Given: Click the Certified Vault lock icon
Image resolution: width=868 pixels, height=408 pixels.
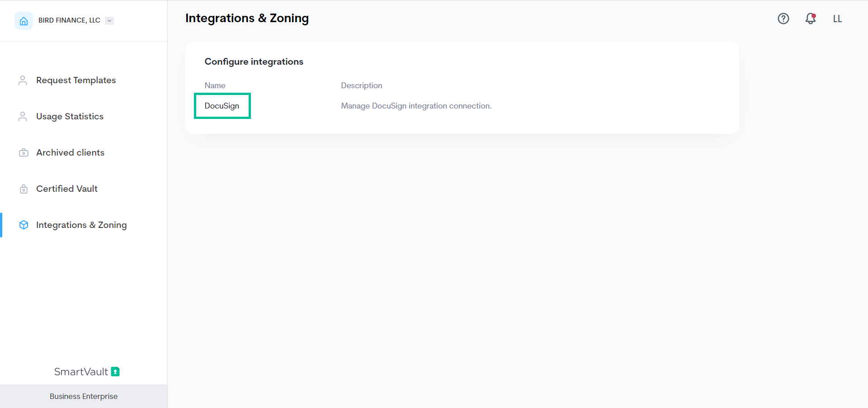Looking at the screenshot, I should pyautogui.click(x=24, y=189).
